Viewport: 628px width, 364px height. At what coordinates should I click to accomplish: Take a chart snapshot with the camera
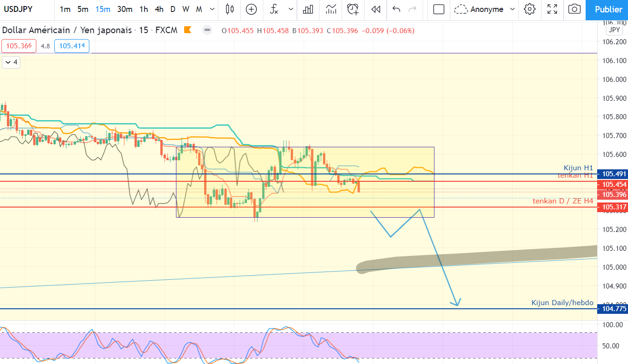574,9
